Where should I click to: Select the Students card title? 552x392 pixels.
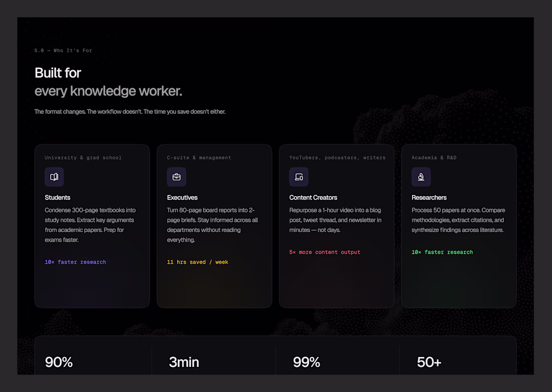pyautogui.click(x=57, y=198)
